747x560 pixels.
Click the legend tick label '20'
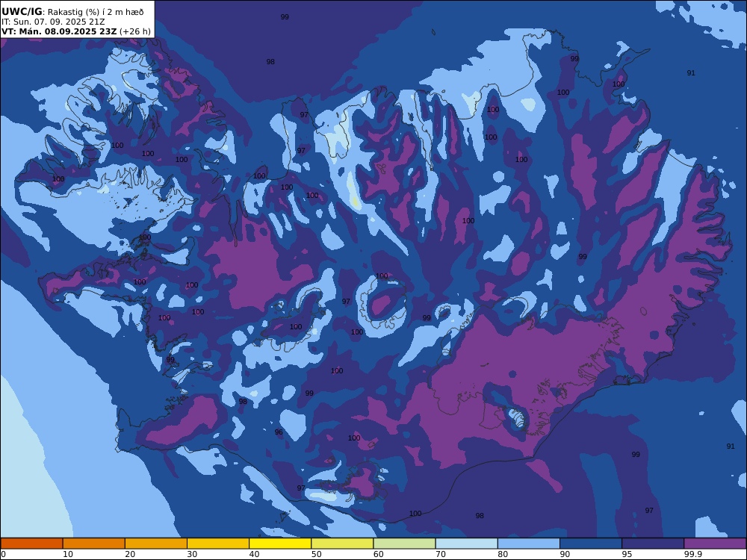pos(130,554)
